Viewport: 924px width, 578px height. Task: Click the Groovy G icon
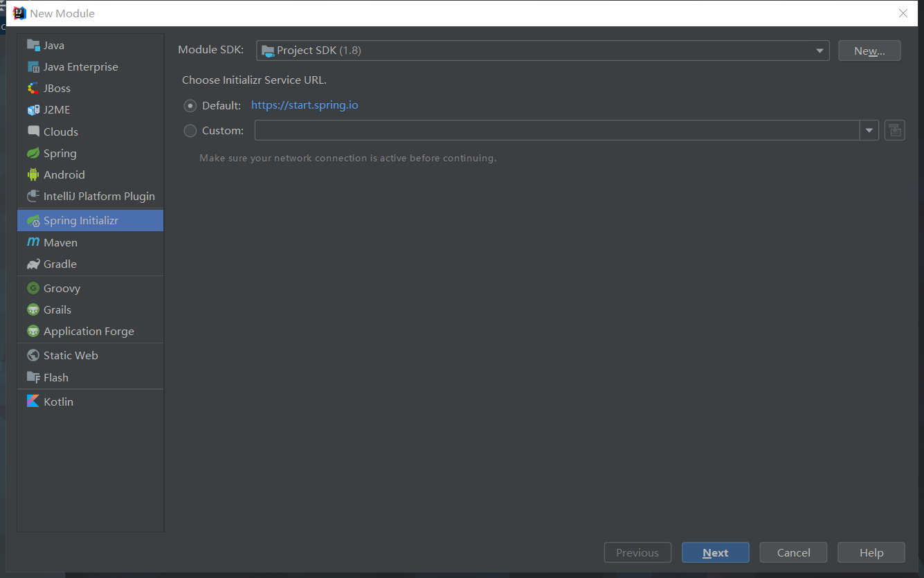(33, 288)
